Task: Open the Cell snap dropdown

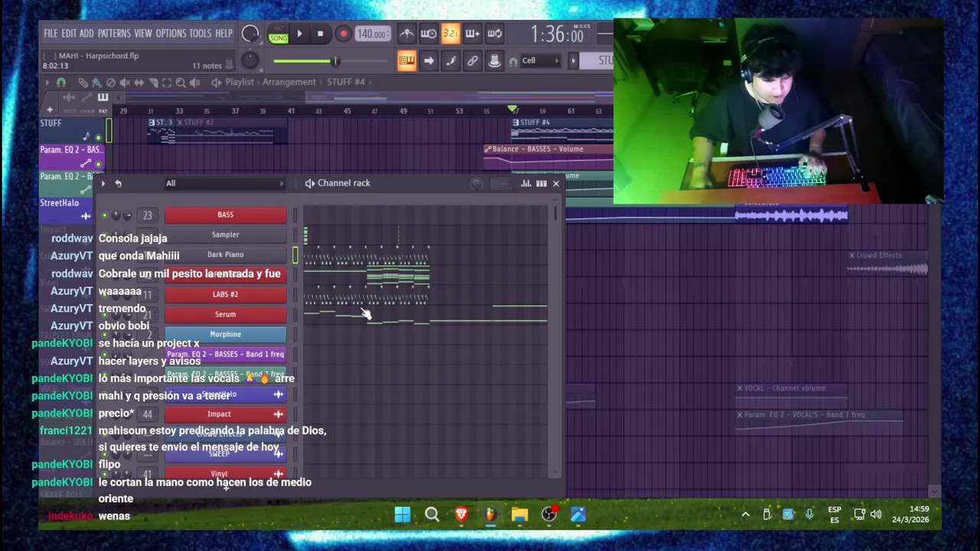Action: 541,61
